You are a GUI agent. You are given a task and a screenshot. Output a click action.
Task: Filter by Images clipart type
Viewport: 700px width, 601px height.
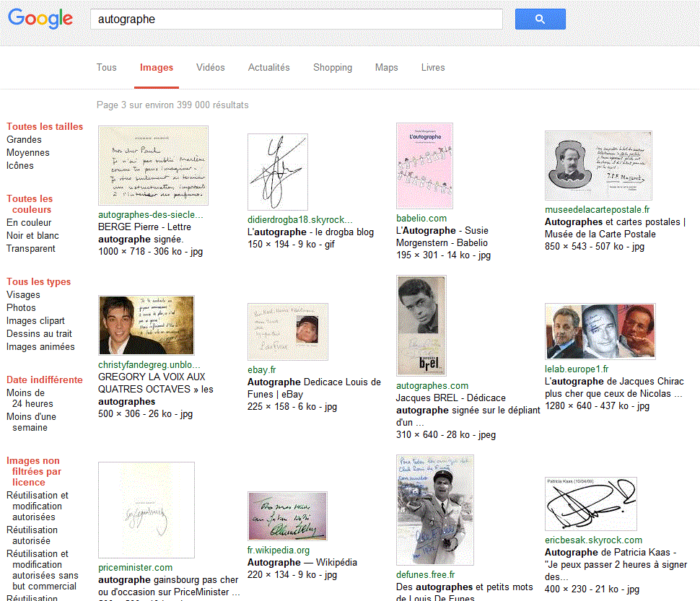click(35, 321)
